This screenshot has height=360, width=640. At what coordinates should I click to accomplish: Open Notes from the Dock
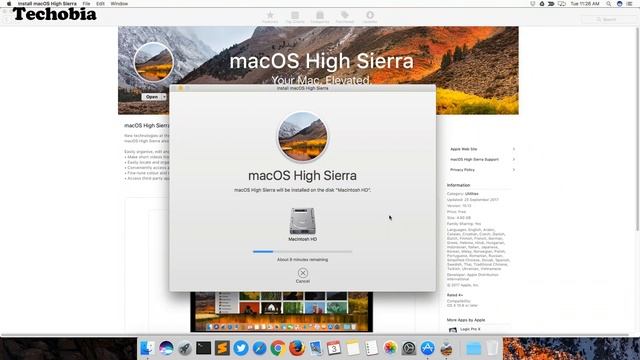click(353, 348)
